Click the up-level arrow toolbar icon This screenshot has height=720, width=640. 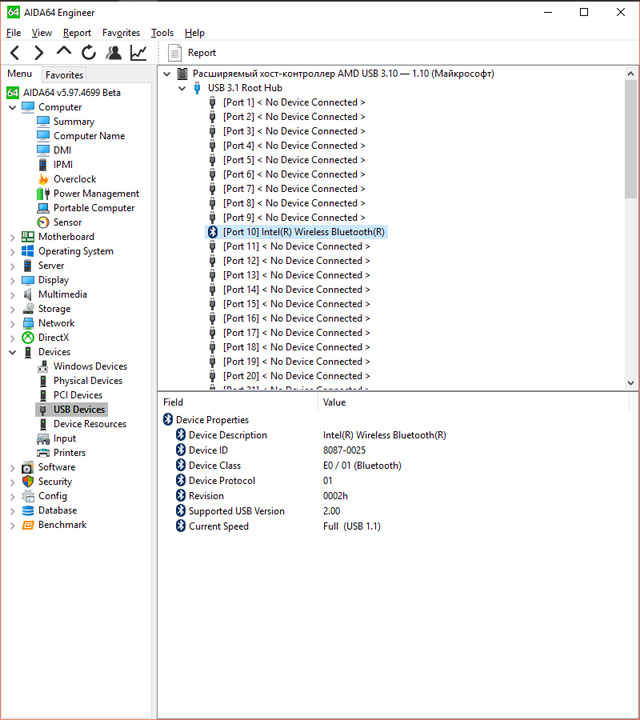point(64,51)
